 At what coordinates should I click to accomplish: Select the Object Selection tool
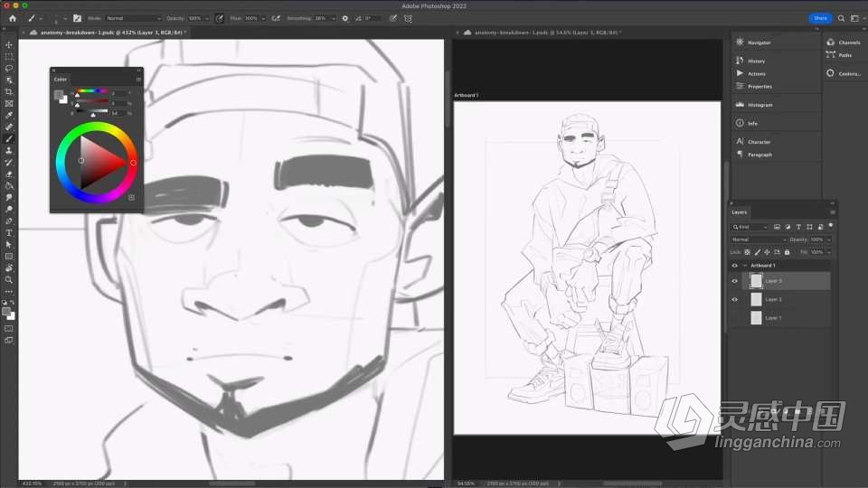9,80
